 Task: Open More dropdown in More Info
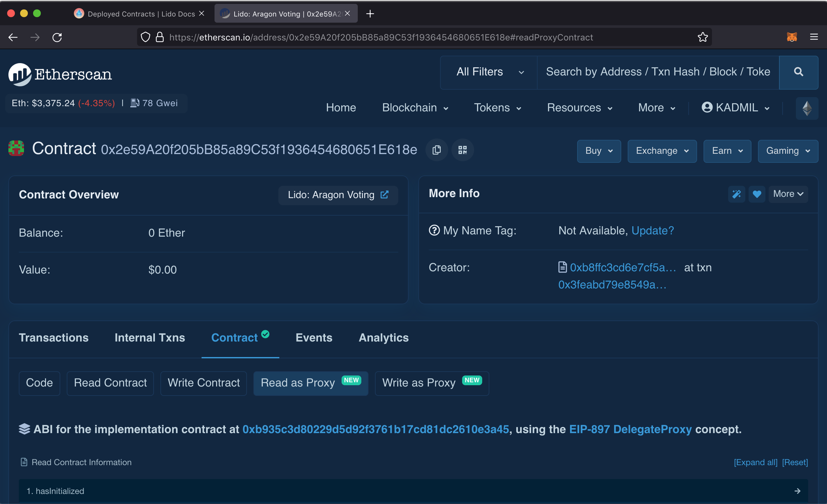tap(788, 194)
